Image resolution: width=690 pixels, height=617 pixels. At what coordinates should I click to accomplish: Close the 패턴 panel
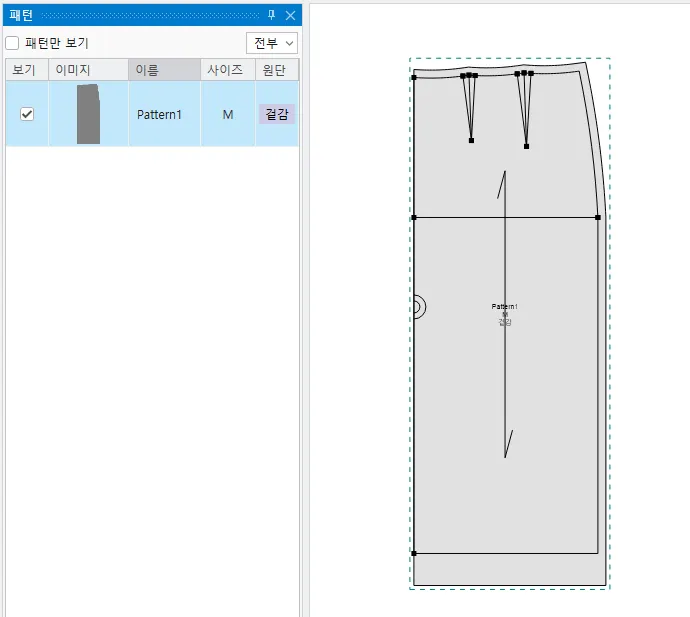click(290, 16)
